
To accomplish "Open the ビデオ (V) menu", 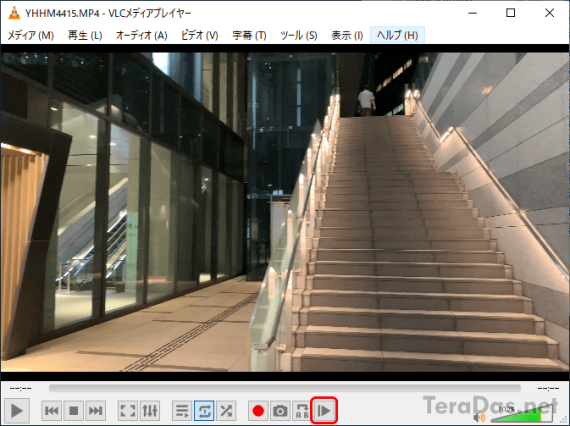I will [x=200, y=35].
